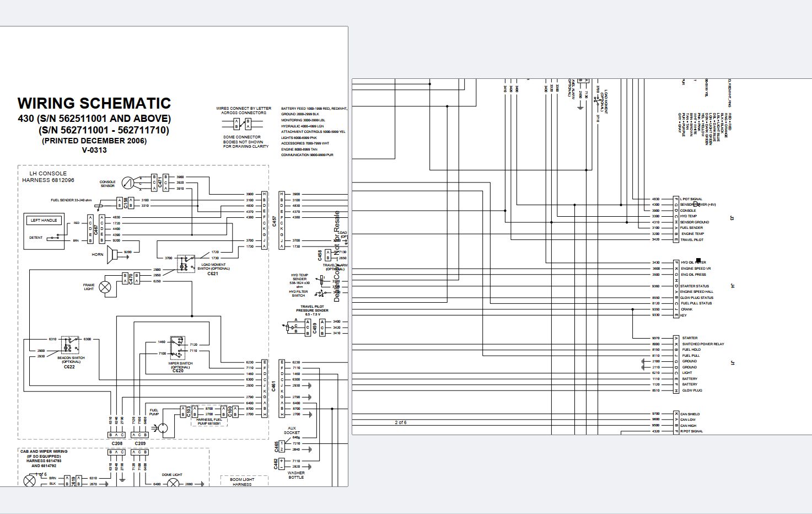Click the frame light lamp symbol

coord(104,287)
